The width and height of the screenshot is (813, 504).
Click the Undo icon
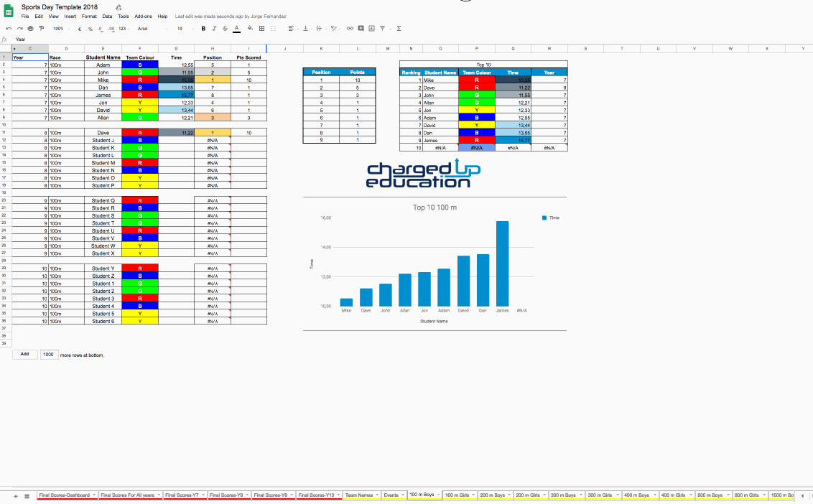(9, 29)
